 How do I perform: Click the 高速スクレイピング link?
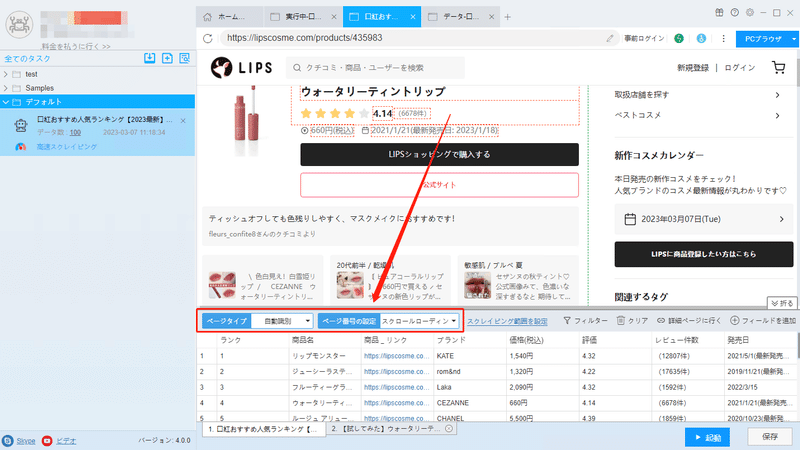point(66,147)
